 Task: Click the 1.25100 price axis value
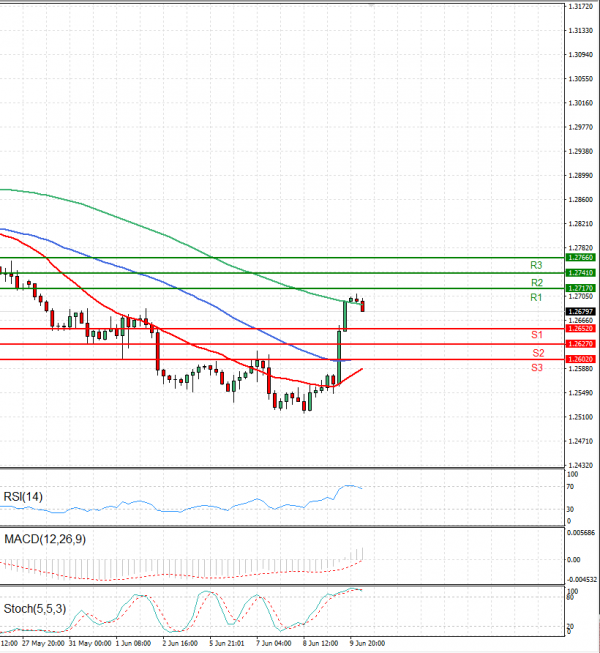[x=580, y=417]
